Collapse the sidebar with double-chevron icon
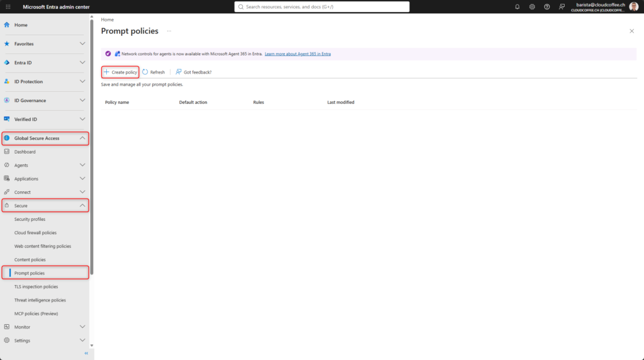644x360 pixels. click(86, 353)
